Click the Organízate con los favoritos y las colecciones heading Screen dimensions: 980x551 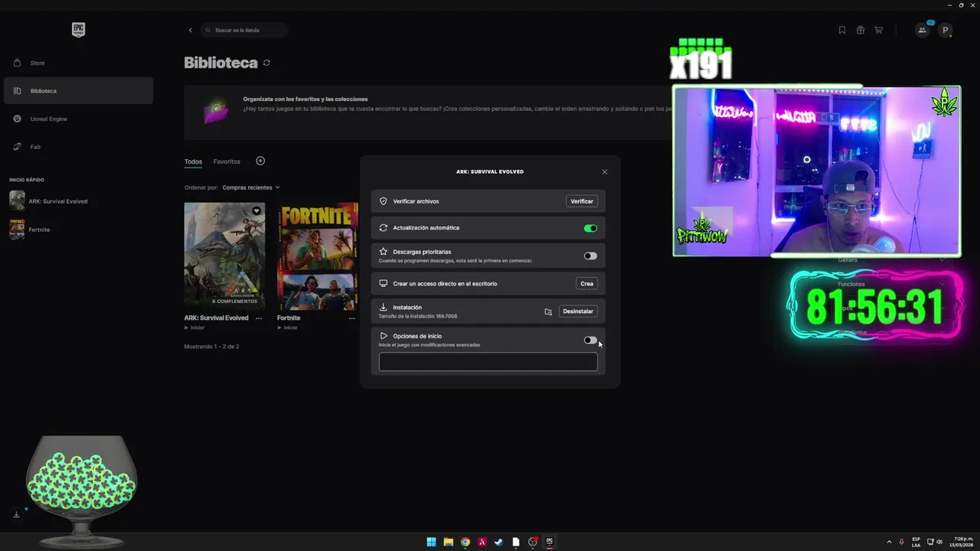coord(305,99)
